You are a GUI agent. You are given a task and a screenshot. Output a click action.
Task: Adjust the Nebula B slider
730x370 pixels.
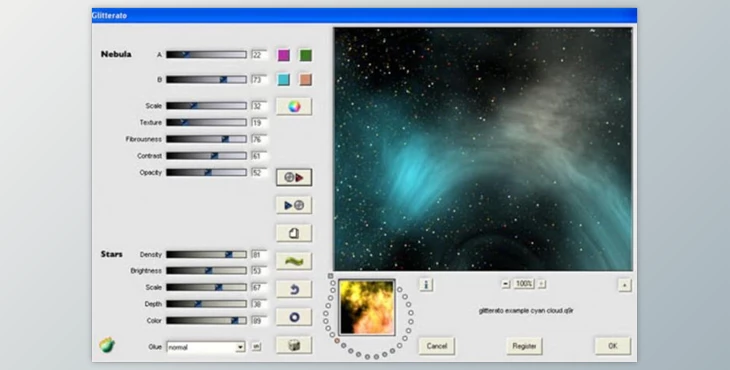click(206, 80)
